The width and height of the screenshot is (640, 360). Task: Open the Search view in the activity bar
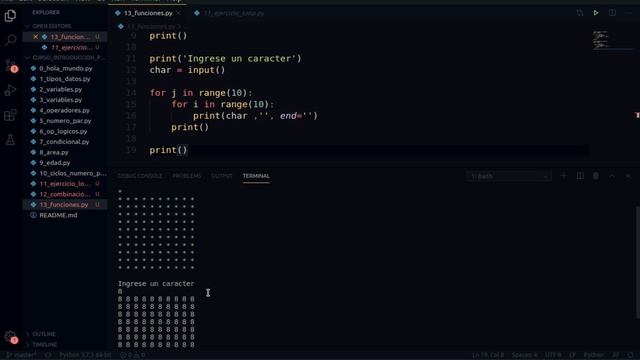(10, 40)
